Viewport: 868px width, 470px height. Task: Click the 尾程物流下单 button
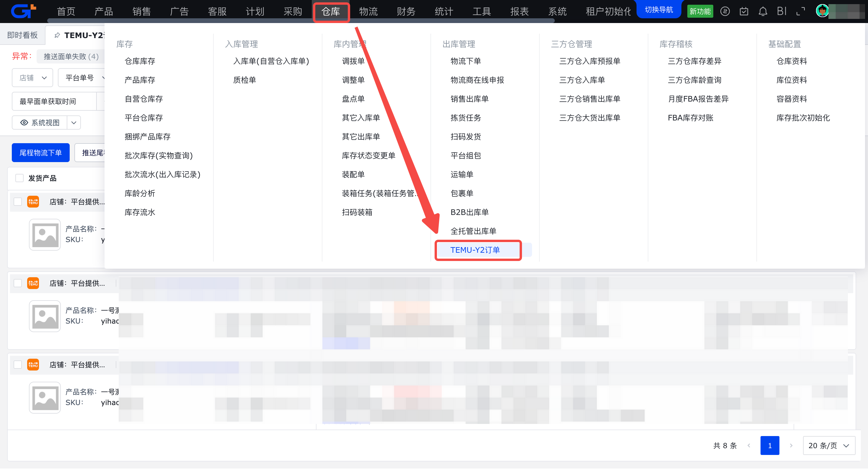[40, 153]
